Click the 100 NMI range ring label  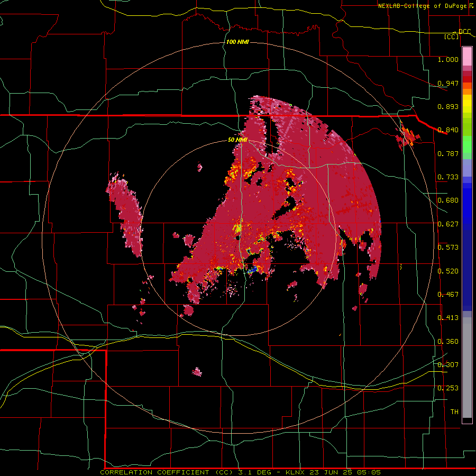pyautogui.click(x=237, y=42)
